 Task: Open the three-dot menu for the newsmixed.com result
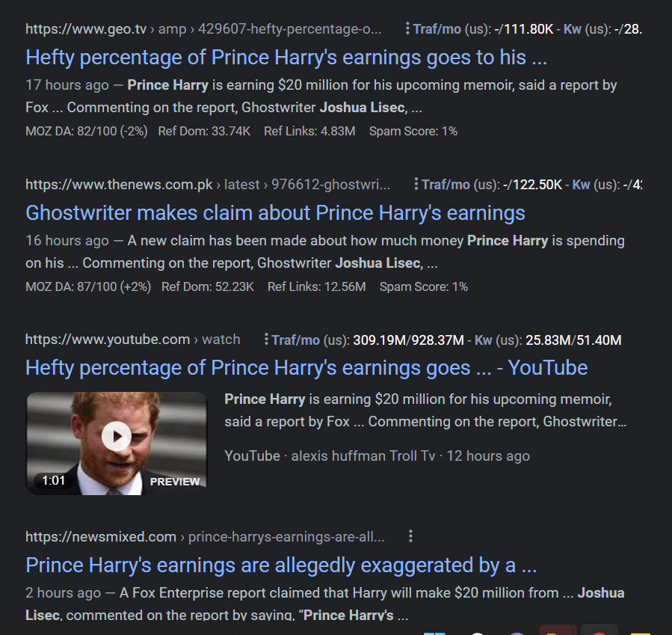(410, 536)
